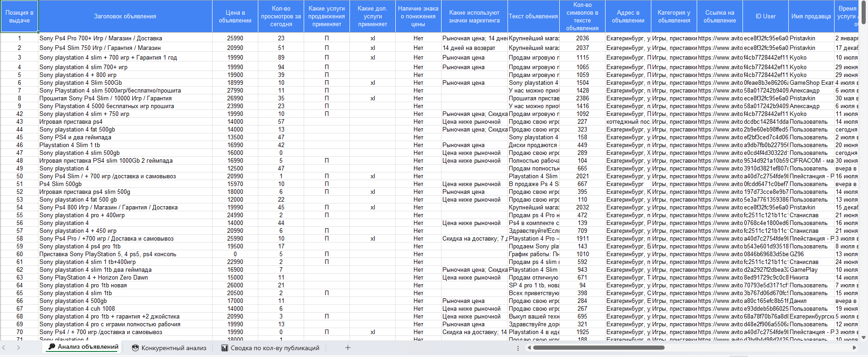Click the seller name CIFRACOM
Image resolution: width=868 pixels, height=357 pixels.
pos(811,161)
